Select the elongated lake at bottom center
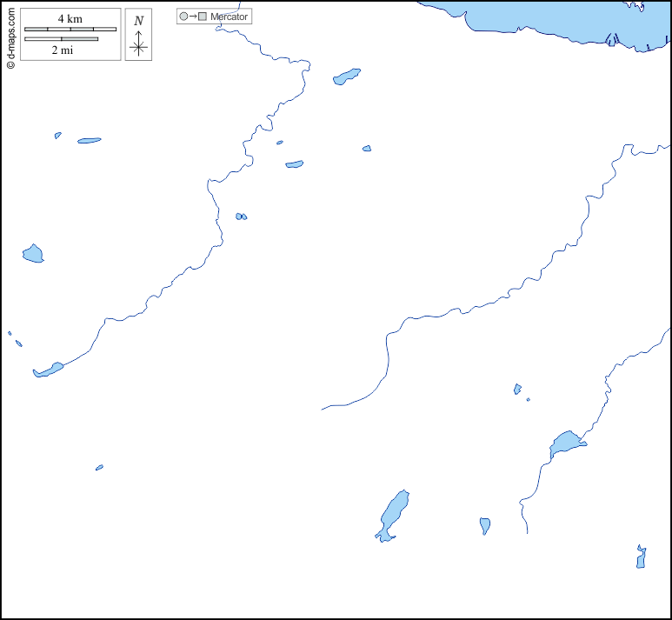 click(x=393, y=515)
